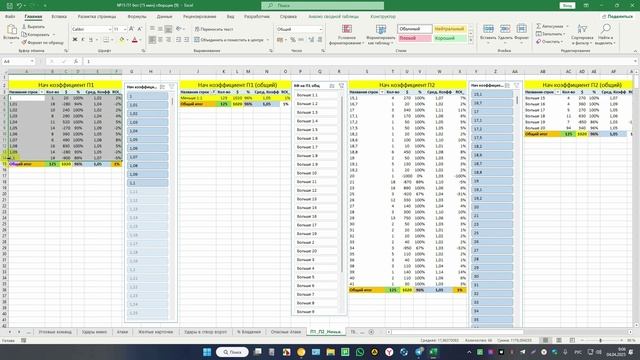
Task: Clear the filter on the Больше slicer
Action: coord(341,86)
